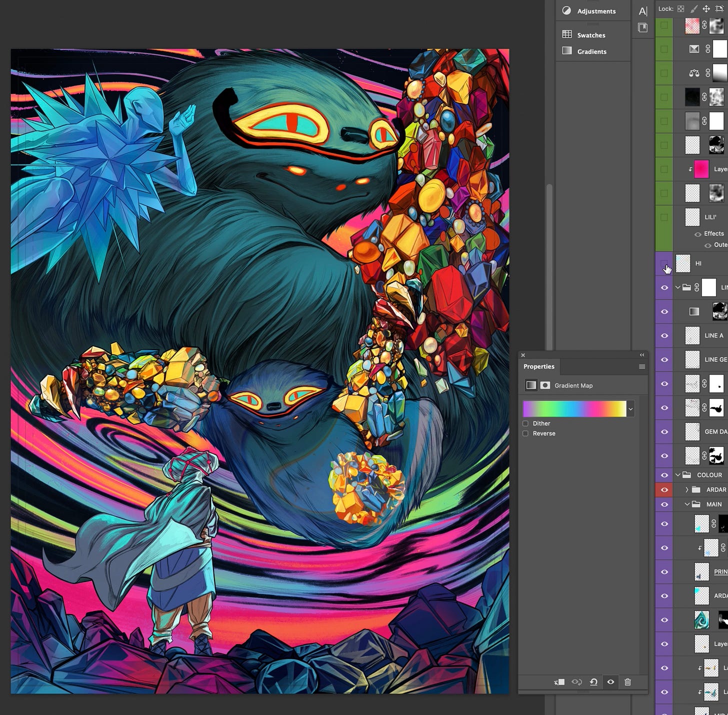Select the underlined PRIN layer name
The height and width of the screenshot is (715, 728).
[x=720, y=571]
